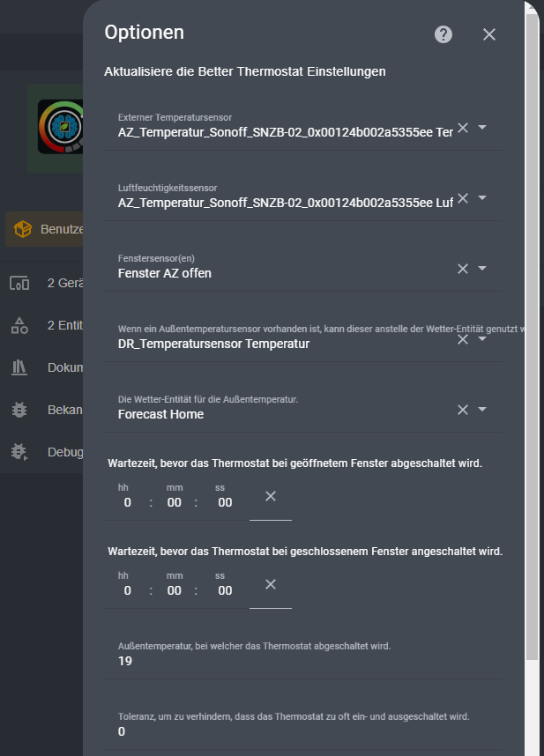
Task: Open the help icon in Optionen dialog
Action: click(x=443, y=34)
